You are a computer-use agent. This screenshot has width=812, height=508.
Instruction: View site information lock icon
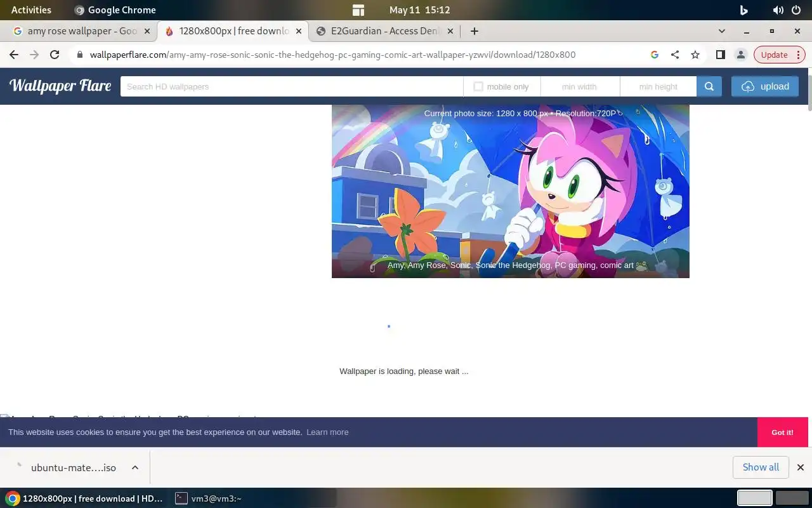80,55
